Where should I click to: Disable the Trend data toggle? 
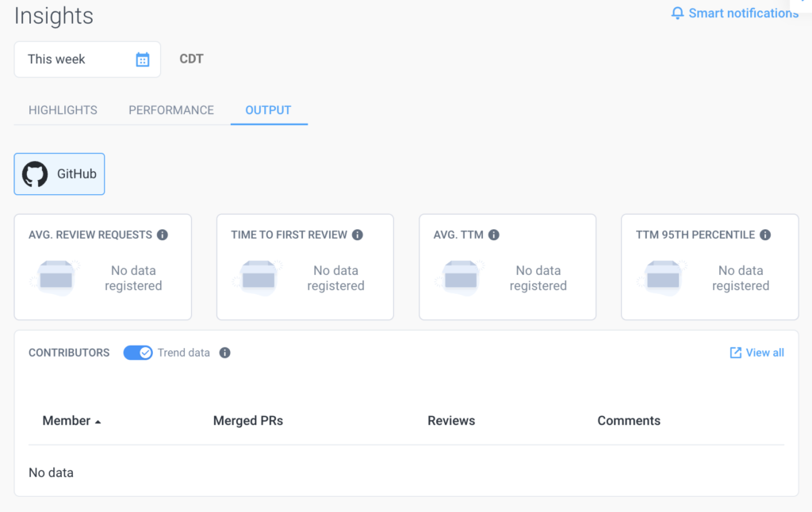click(138, 352)
